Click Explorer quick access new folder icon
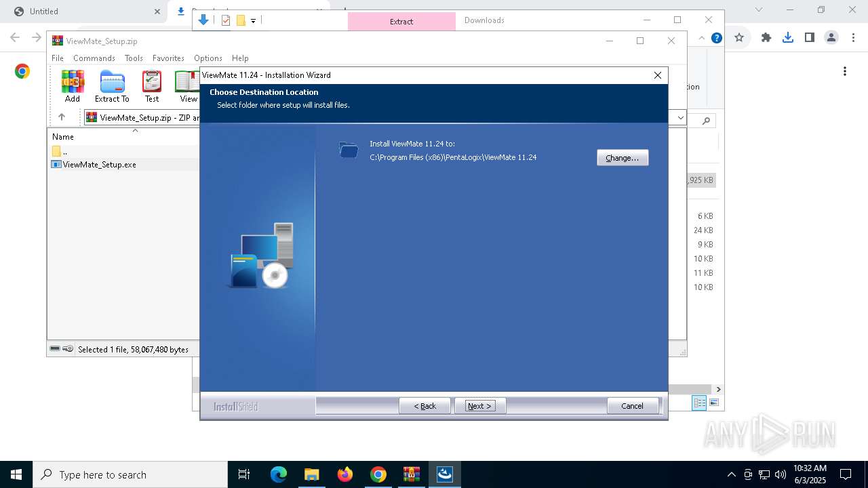The width and height of the screenshot is (868, 488). 241,20
